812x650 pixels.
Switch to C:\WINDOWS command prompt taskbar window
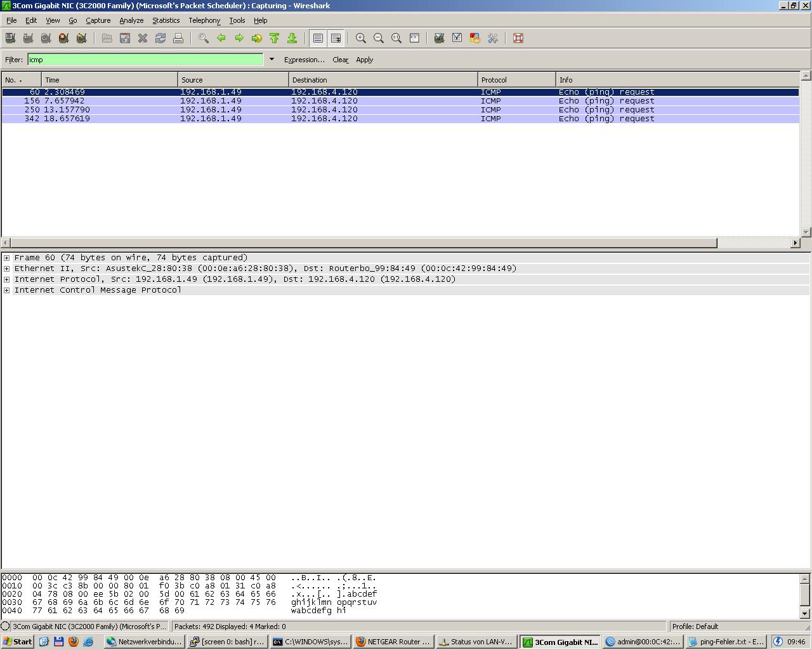coord(311,642)
